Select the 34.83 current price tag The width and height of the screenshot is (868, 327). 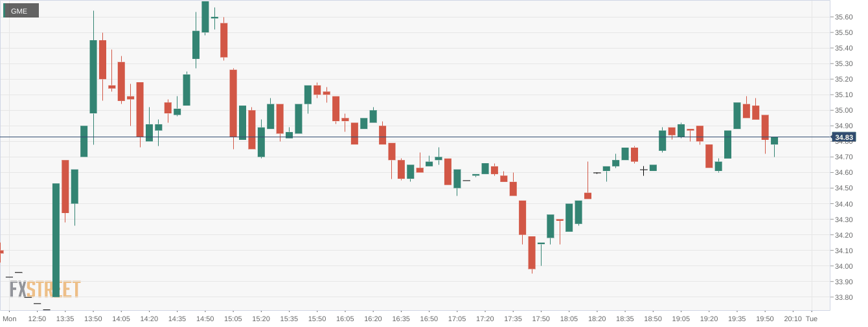pos(844,137)
